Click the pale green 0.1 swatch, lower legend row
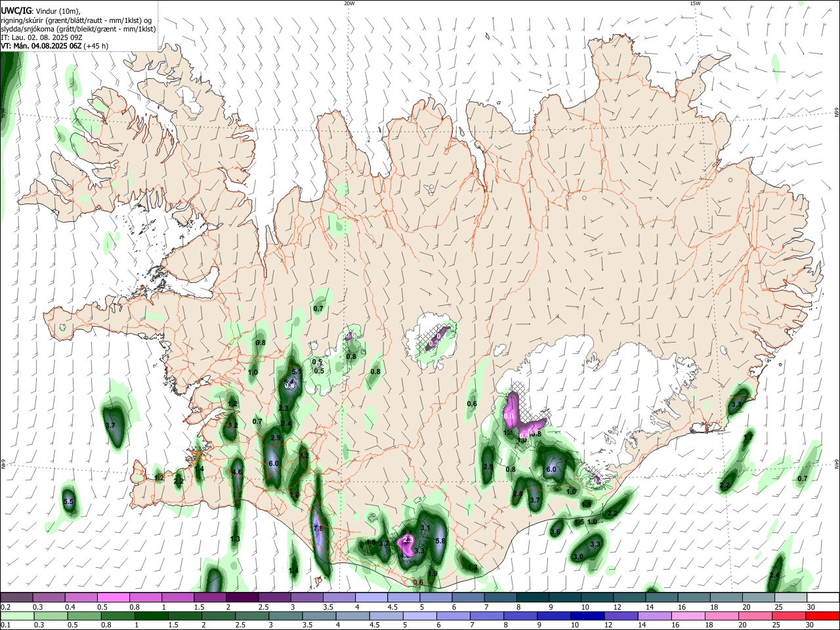This screenshot has height=630, width=840. point(17,616)
